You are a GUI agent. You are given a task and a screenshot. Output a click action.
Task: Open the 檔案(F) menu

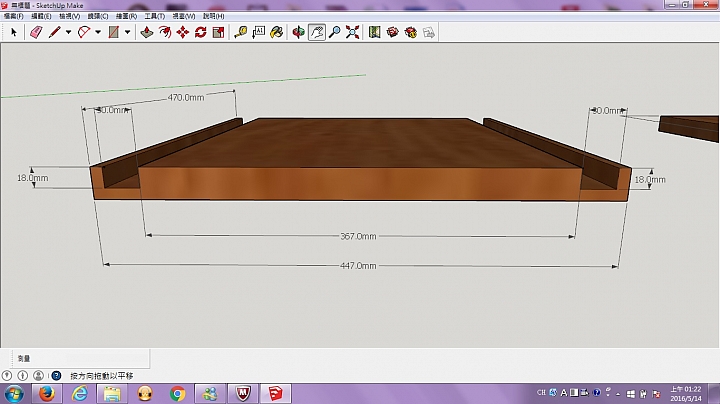tap(13, 16)
